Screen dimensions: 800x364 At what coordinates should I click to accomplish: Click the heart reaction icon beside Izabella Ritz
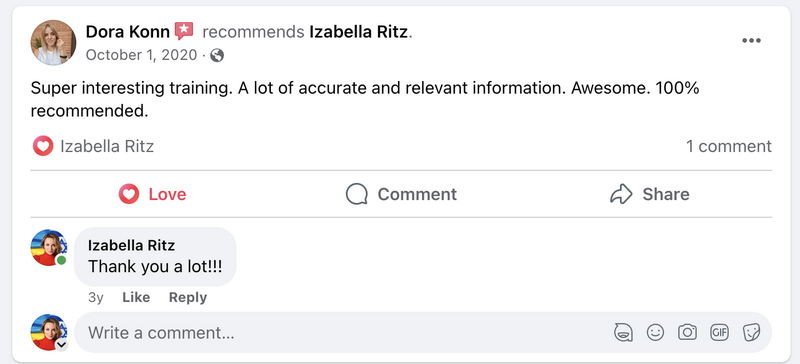coord(43,147)
